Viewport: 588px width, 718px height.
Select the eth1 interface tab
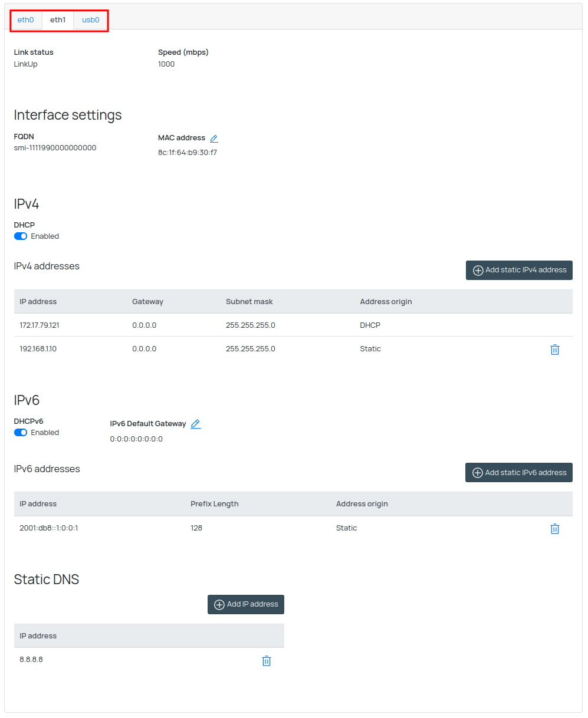coord(58,20)
